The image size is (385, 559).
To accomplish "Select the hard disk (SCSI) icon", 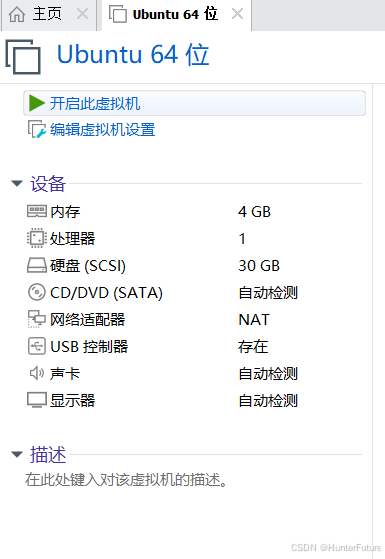I will click(x=37, y=266).
